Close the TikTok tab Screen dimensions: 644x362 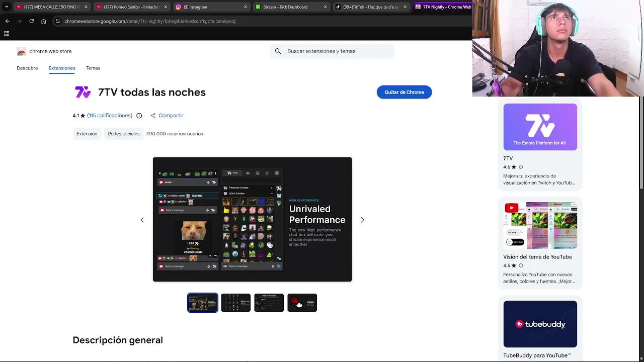[x=405, y=7]
